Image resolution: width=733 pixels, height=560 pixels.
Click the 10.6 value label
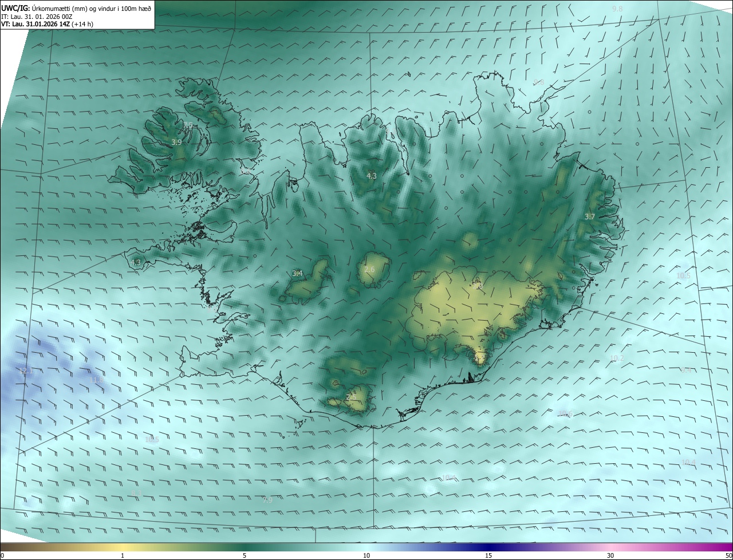coord(565,414)
